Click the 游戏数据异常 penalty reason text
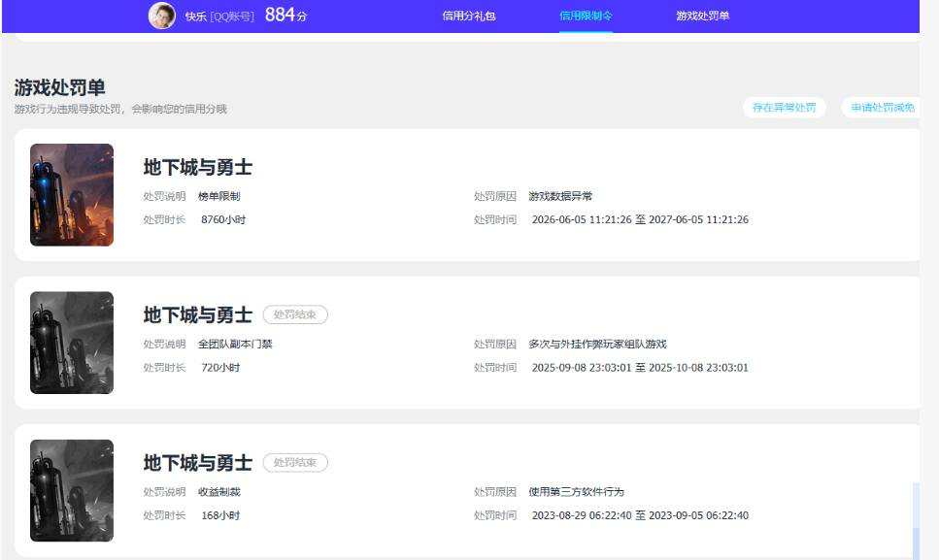The image size is (939, 560). click(x=560, y=196)
